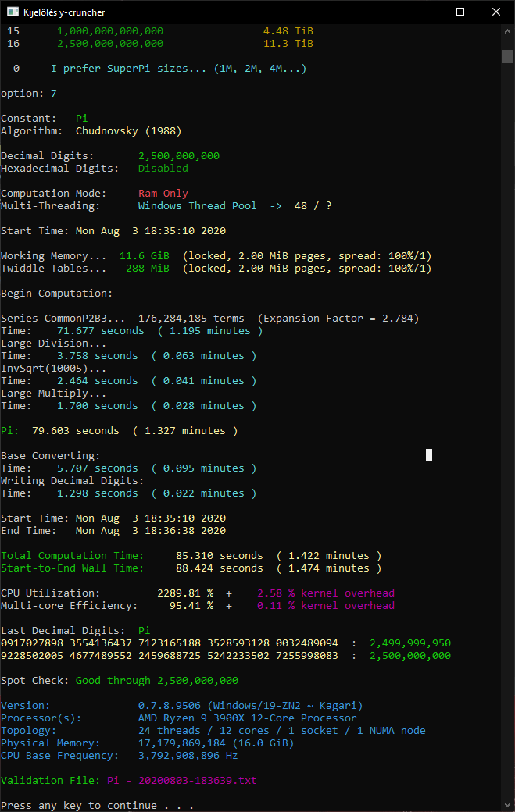Screen dimensions: 515x812
Task: Click the "88.424 seconds" wall time
Action: (x=220, y=568)
